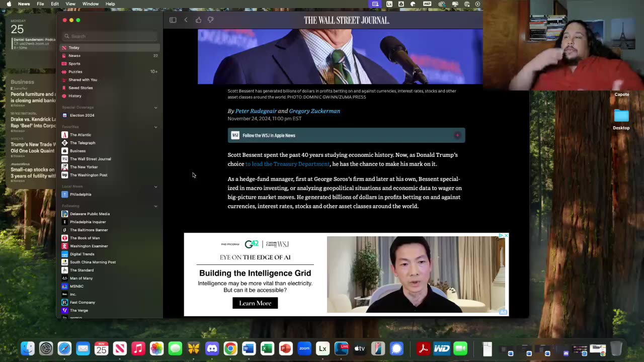
Task: Open The New Yorker channel
Action: (84, 167)
